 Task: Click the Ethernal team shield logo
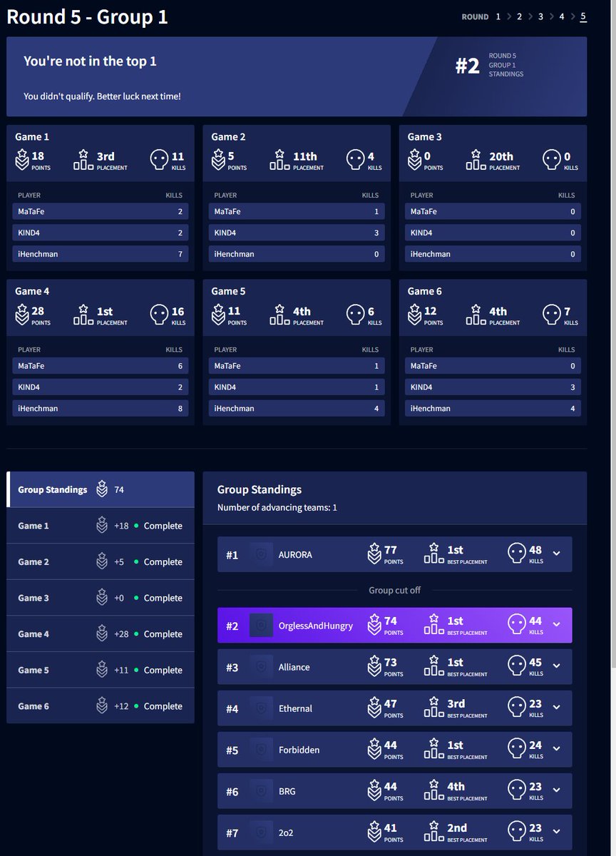point(262,708)
